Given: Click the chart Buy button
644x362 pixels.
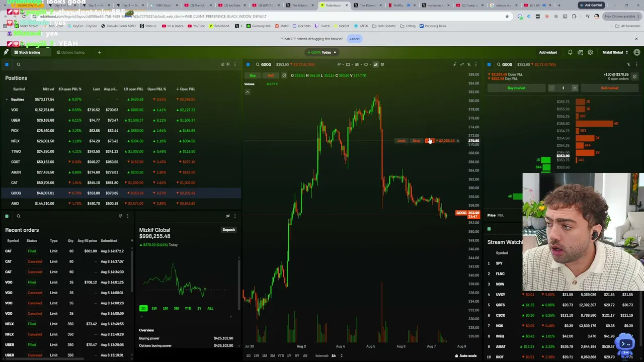Looking at the screenshot, I should coord(253,75).
